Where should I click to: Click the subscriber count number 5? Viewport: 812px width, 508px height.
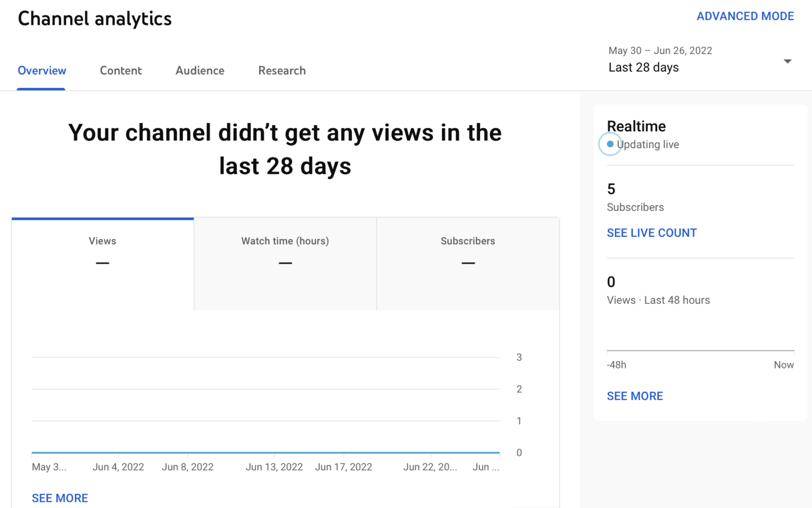(x=611, y=189)
